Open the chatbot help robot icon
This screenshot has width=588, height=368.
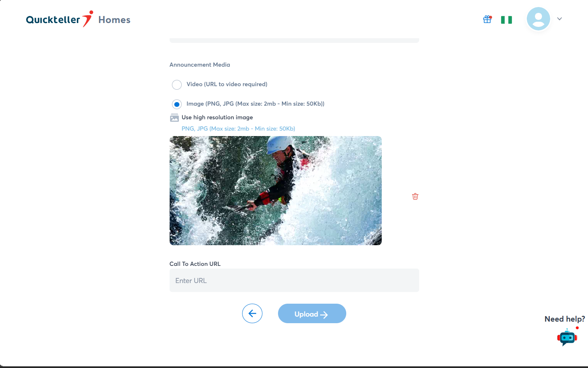click(x=567, y=337)
